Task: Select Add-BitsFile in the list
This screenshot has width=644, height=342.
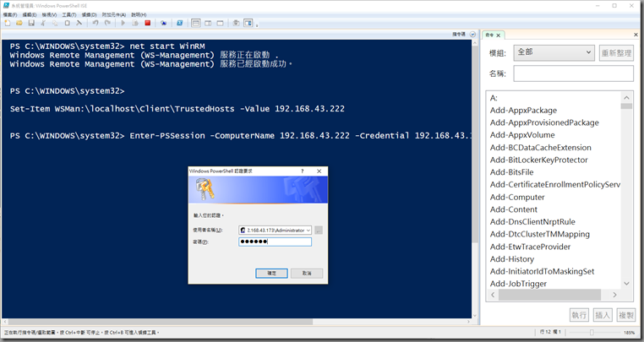Action: (x=512, y=172)
